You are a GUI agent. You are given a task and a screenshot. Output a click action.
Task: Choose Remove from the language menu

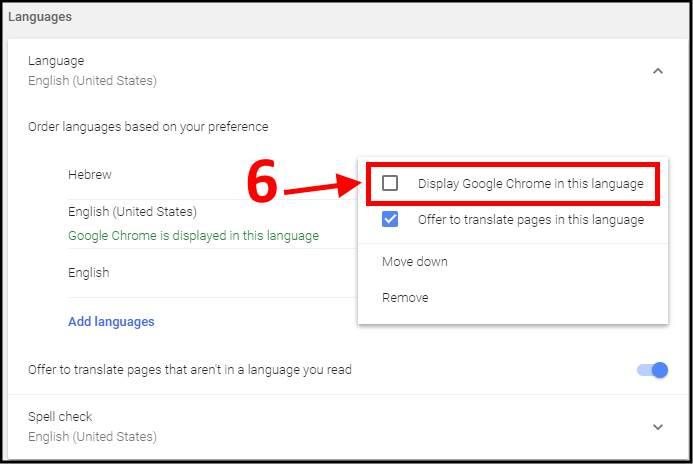tap(405, 297)
